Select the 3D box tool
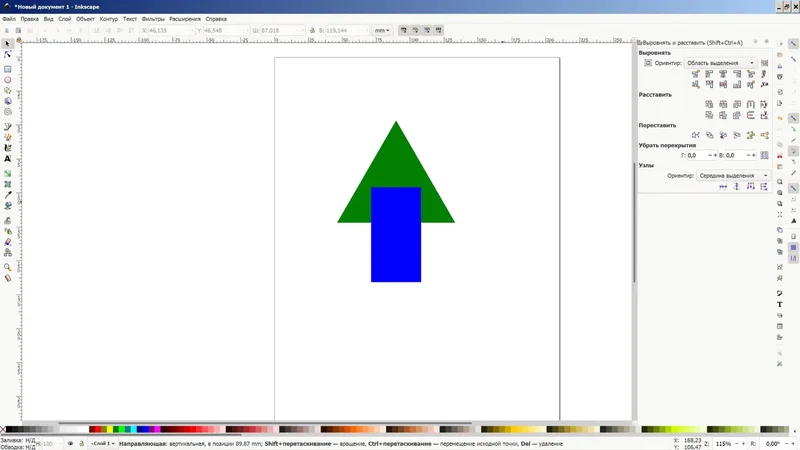 coord(8,101)
